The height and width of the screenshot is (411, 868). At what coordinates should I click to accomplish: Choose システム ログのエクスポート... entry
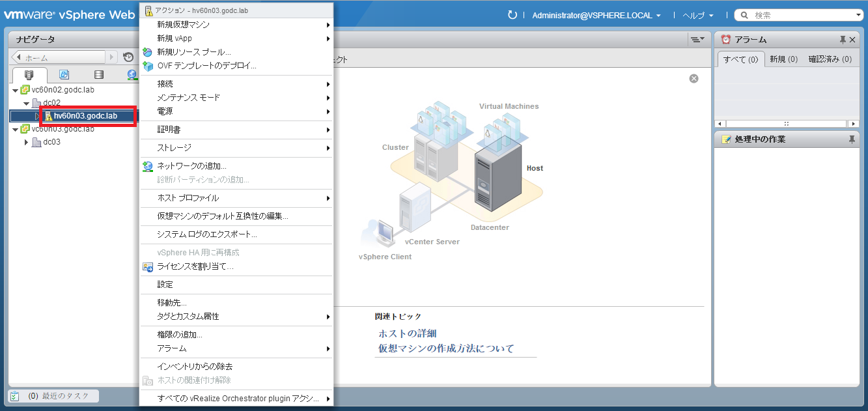tap(236, 234)
